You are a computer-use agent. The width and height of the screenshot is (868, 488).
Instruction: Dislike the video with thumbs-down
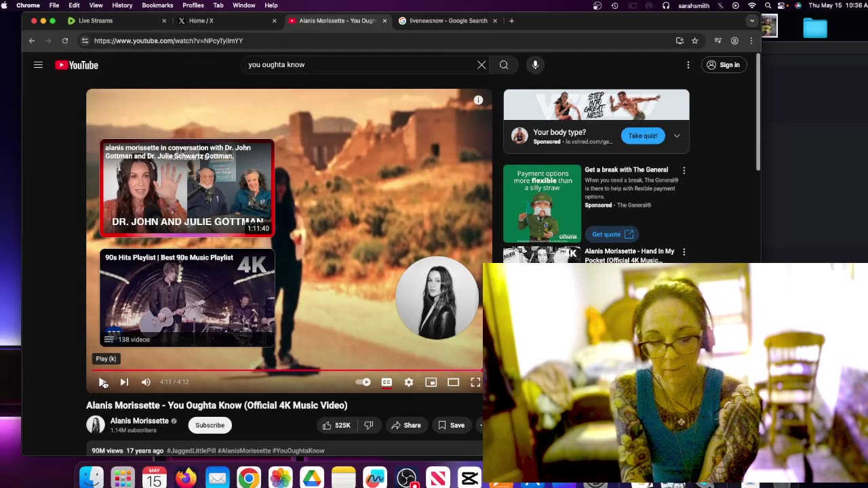369,425
